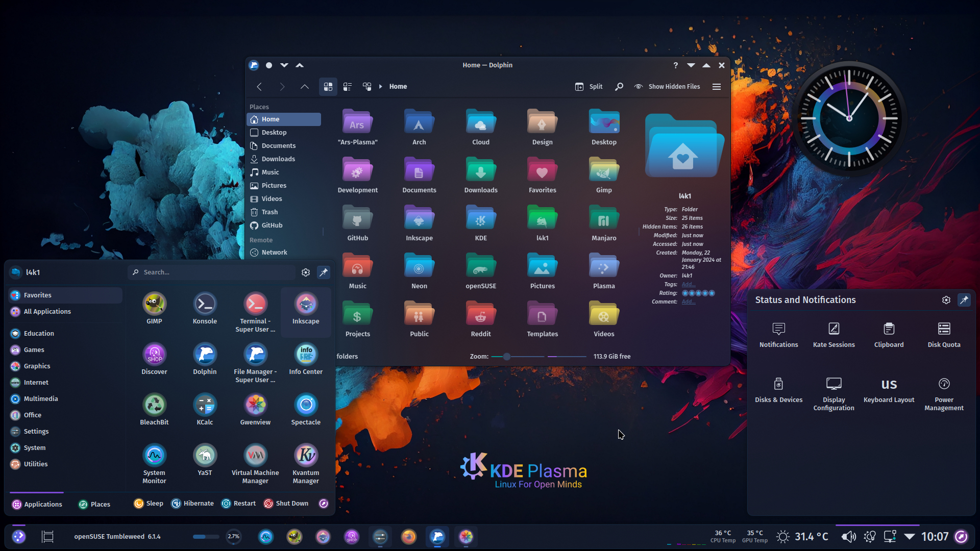The image size is (980, 551).
Task: Select Downloads in Places sidebar
Action: click(x=284, y=159)
